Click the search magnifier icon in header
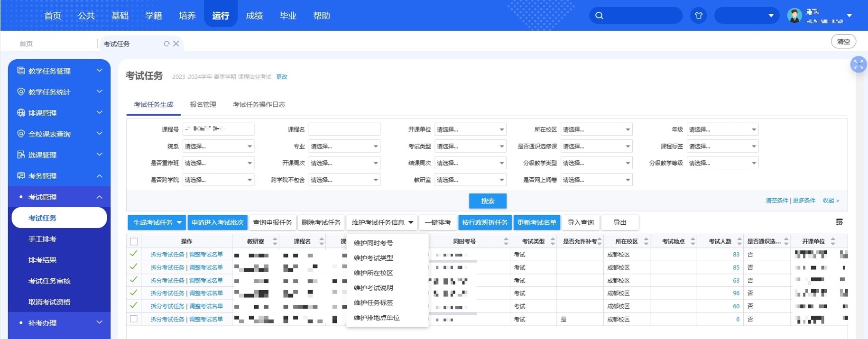This screenshot has height=339, width=868. [600, 16]
